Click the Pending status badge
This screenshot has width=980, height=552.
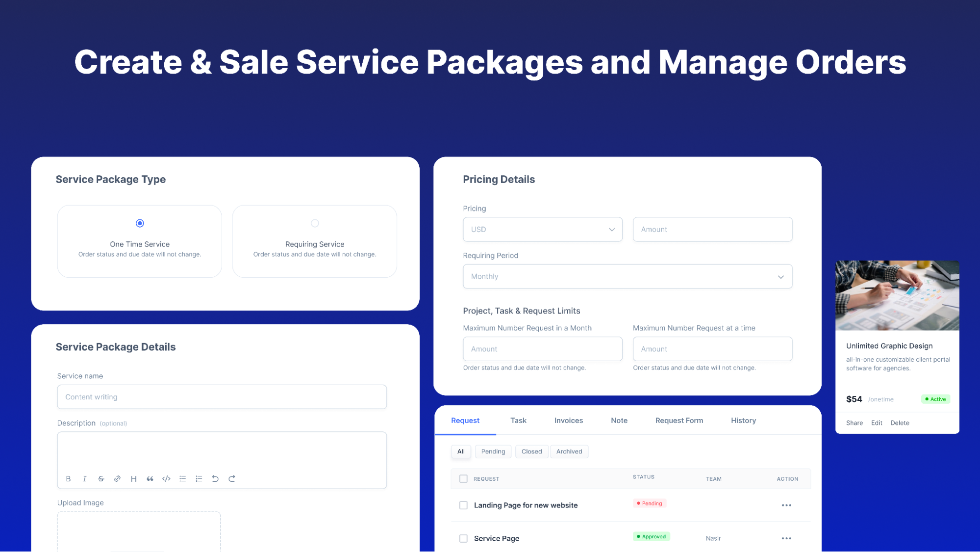tap(649, 503)
